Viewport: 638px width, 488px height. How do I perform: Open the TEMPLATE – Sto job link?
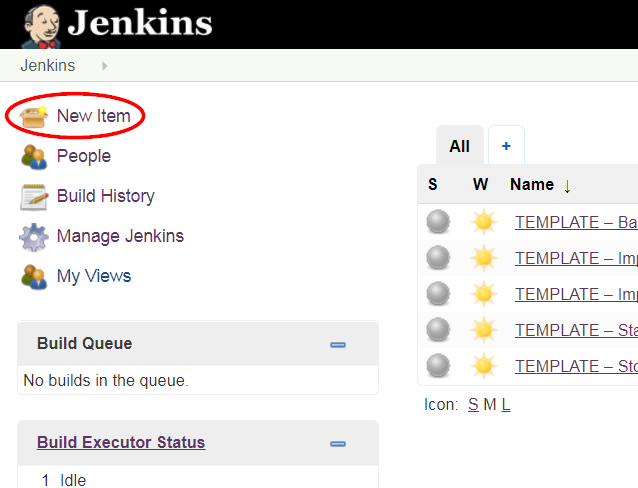click(576, 366)
